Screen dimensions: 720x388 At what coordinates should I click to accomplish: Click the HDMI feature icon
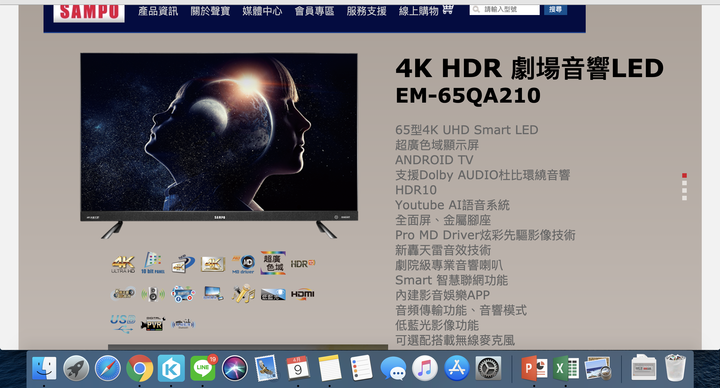pos(303,294)
